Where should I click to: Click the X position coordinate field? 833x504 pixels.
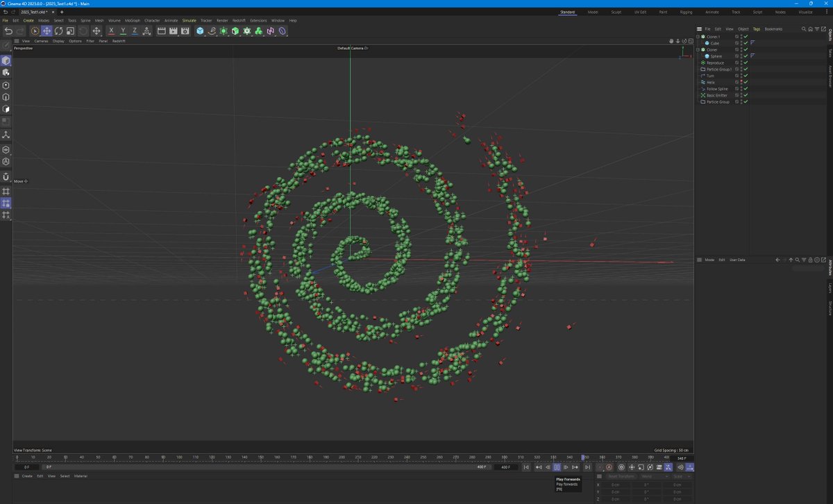pos(616,485)
